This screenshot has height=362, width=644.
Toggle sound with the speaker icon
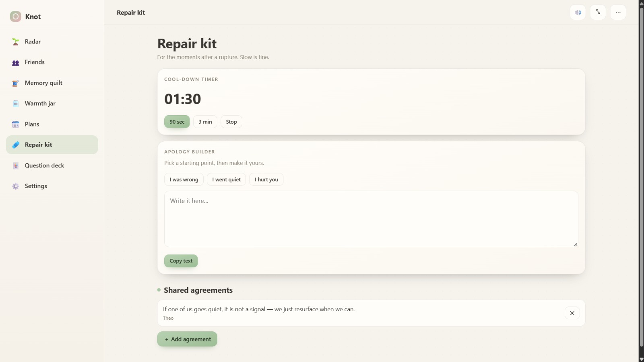[578, 12]
